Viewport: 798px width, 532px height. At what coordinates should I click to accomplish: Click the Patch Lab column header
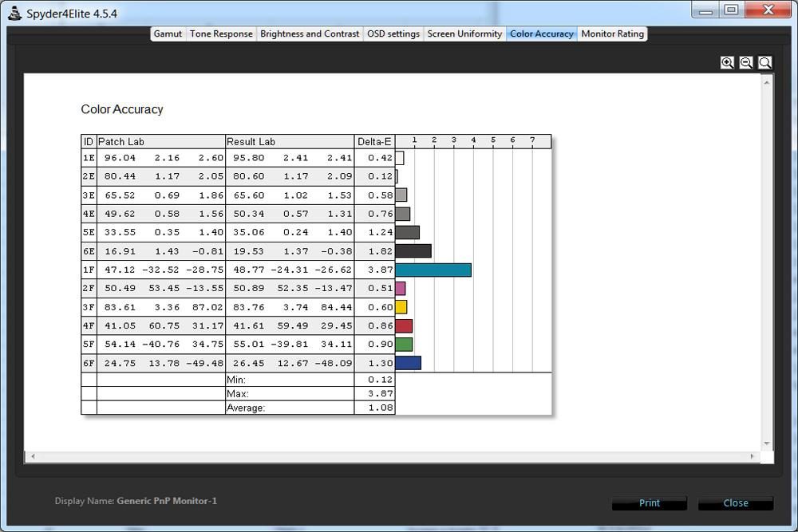pos(161,141)
